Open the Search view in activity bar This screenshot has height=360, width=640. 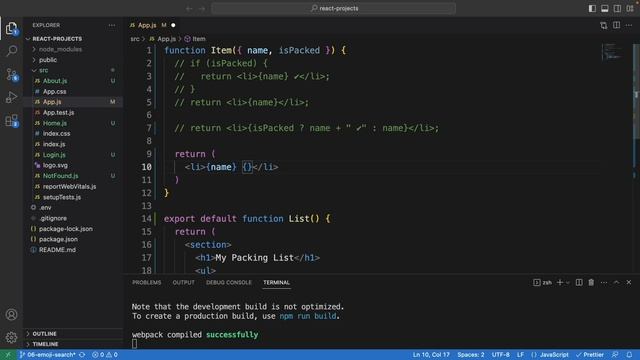click(x=11, y=51)
